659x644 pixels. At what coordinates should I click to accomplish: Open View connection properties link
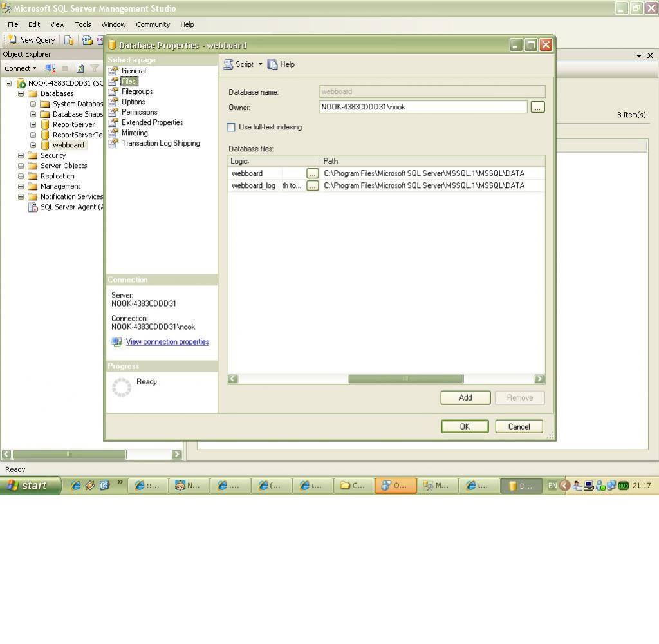coord(167,341)
